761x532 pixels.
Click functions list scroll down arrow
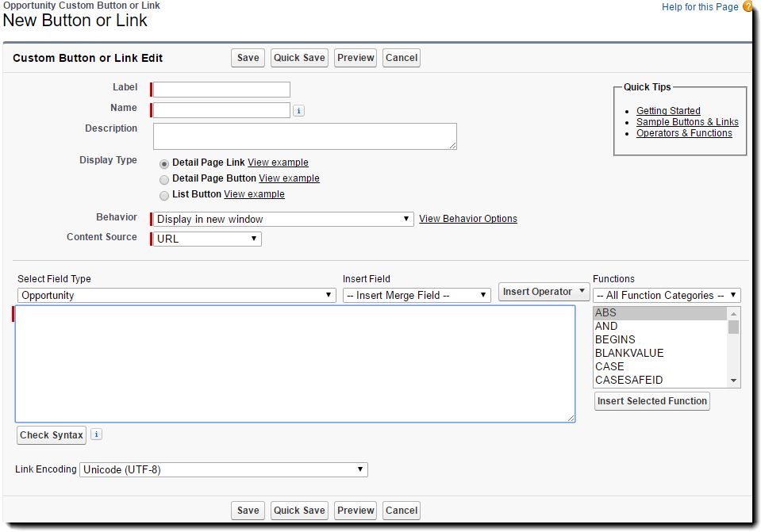coord(733,381)
